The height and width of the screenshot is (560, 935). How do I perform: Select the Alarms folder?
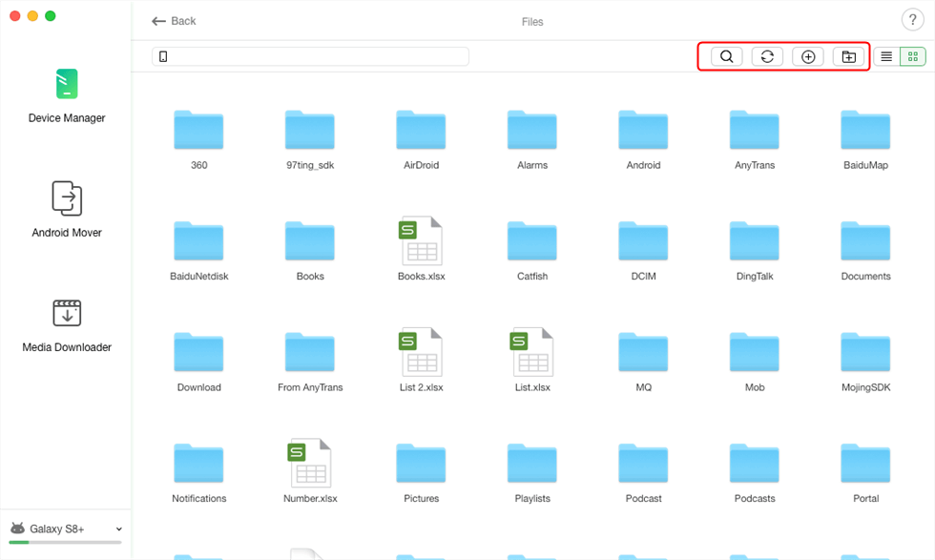pyautogui.click(x=532, y=140)
